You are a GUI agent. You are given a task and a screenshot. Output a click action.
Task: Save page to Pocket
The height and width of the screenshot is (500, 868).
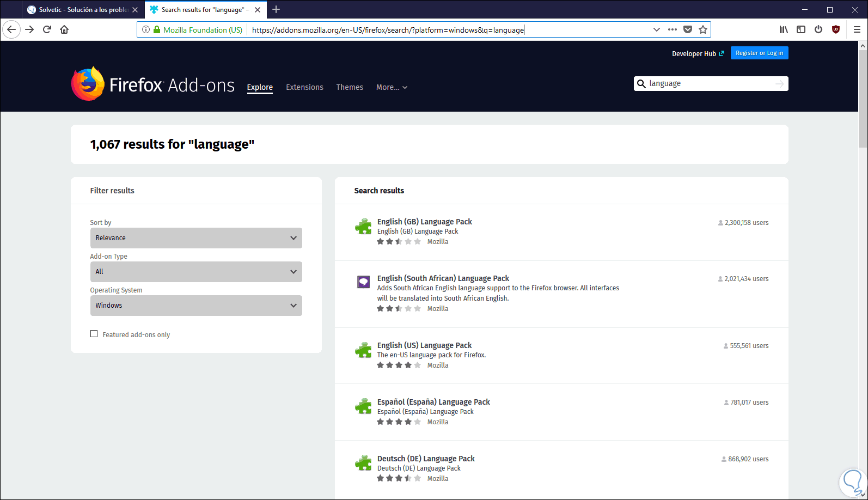point(688,30)
